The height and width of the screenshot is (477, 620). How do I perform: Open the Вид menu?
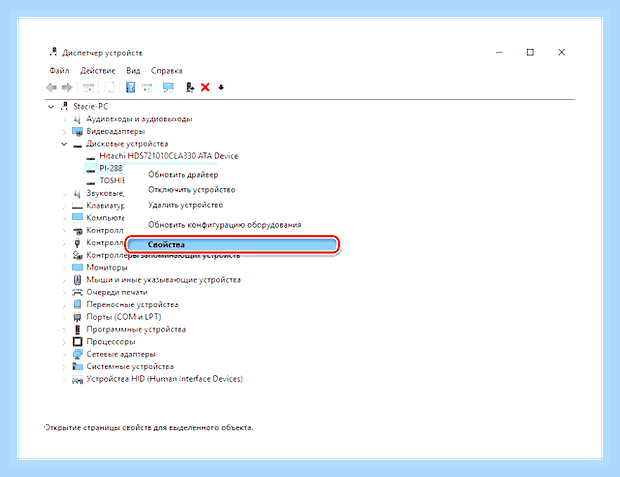[x=133, y=70]
